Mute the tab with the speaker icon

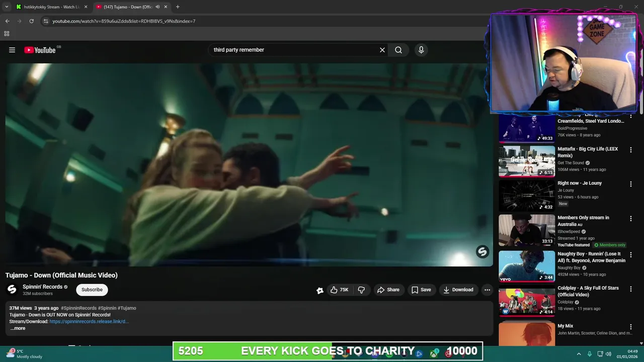(x=157, y=7)
